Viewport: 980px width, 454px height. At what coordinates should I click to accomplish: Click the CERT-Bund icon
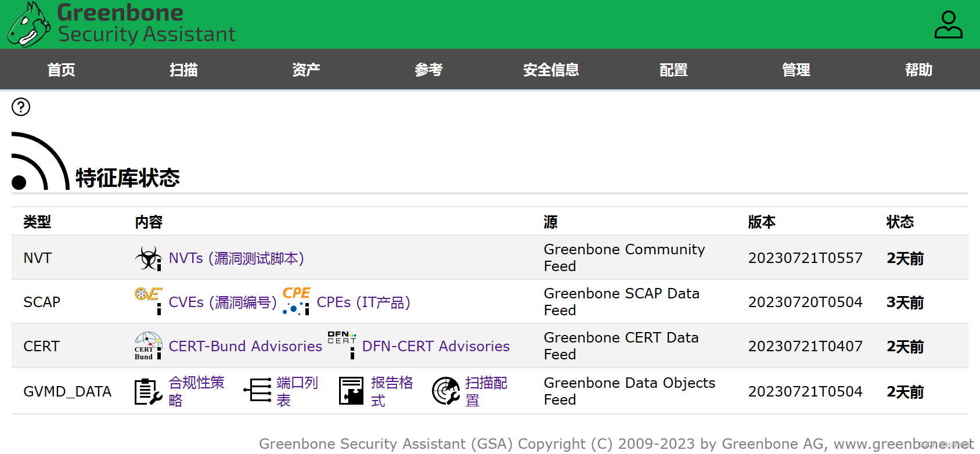click(x=148, y=346)
